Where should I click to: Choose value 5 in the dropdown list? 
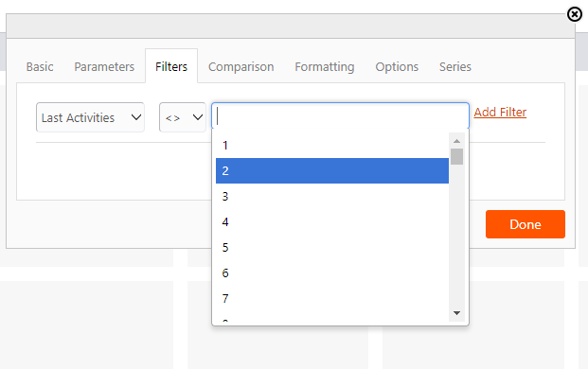click(x=332, y=247)
